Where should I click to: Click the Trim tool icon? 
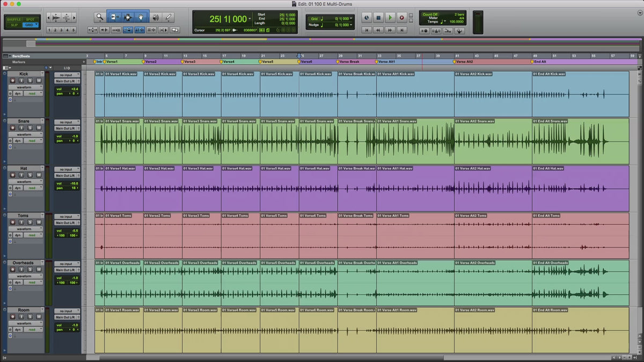(114, 17)
